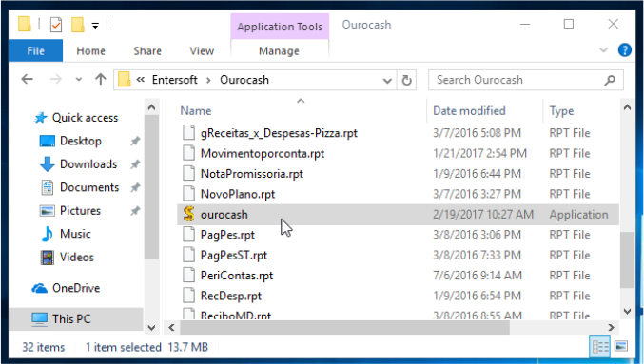Click the New folder quick access icon

point(78,25)
